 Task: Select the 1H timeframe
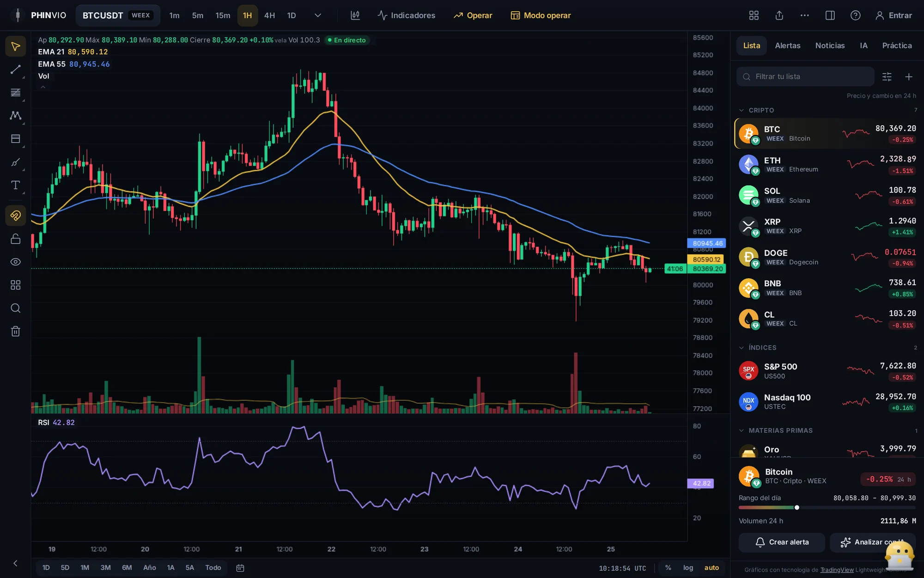(247, 15)
